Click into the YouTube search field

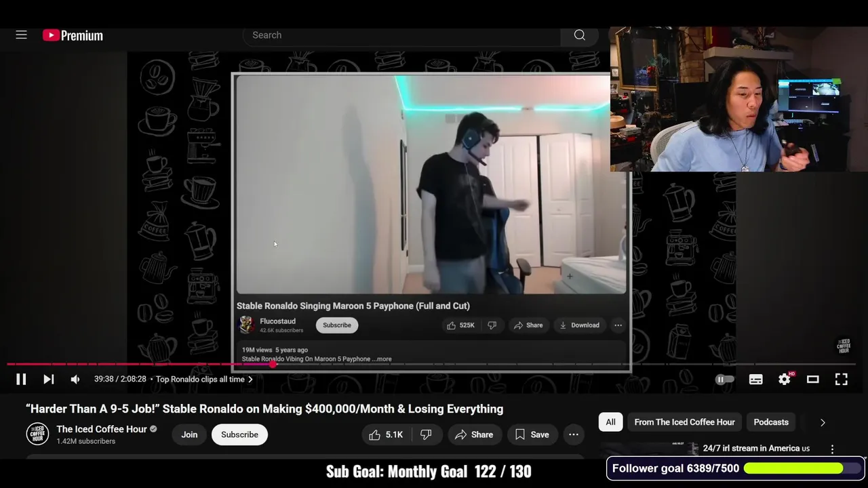[401, 35]
